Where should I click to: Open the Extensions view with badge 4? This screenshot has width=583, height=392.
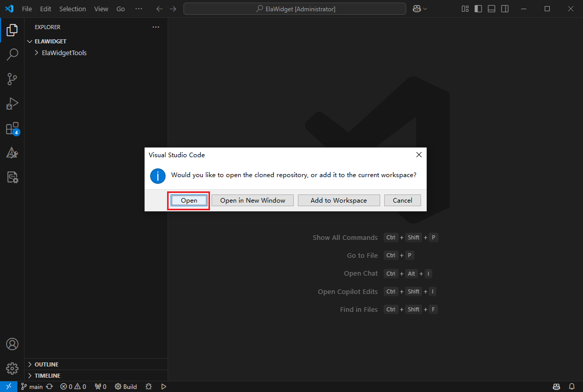coord(12,129)
